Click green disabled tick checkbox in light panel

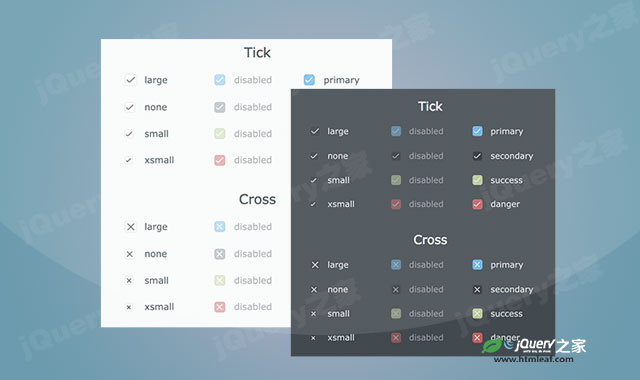pos(220,133)
